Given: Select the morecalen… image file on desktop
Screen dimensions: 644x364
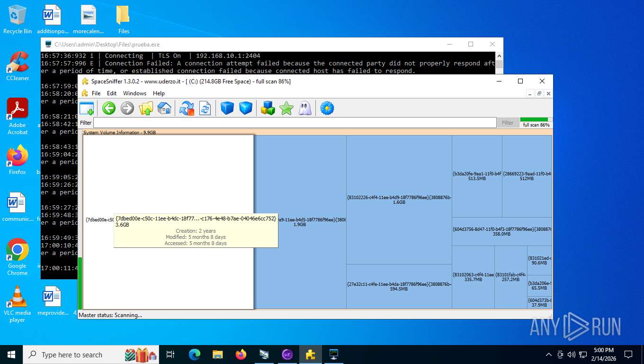Looking at the screenshot, I should click(x=88, y=20).
